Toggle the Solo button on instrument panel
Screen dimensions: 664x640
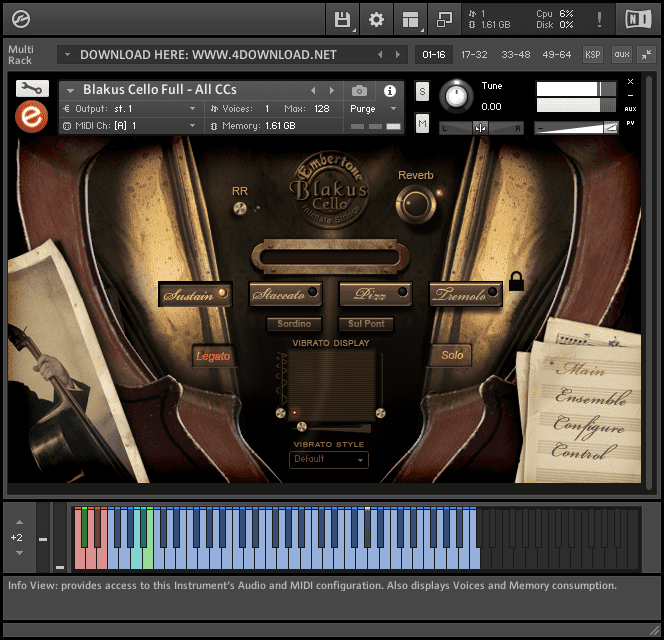click(452, 355)
